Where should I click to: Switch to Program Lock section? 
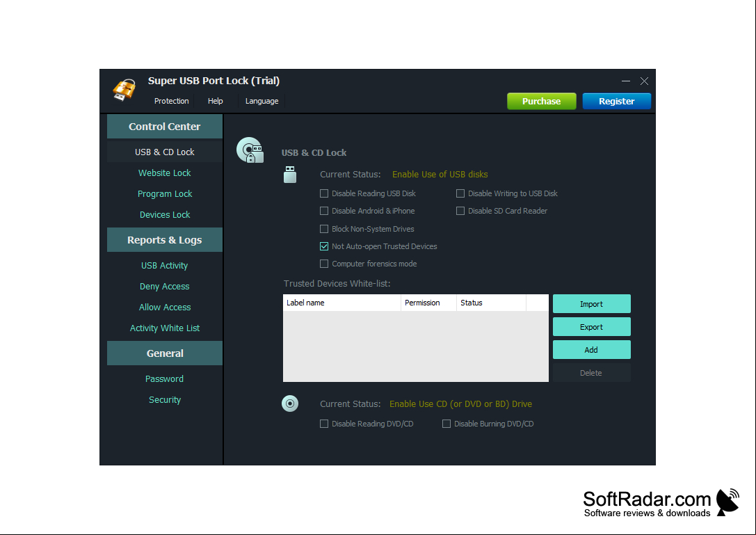click(164, 193)
